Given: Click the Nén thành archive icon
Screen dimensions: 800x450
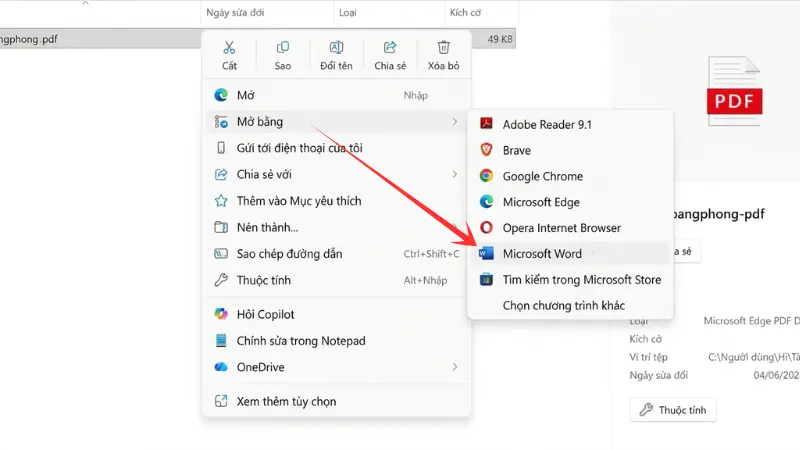Looking at the screenshot, I should tap(221, 227).
